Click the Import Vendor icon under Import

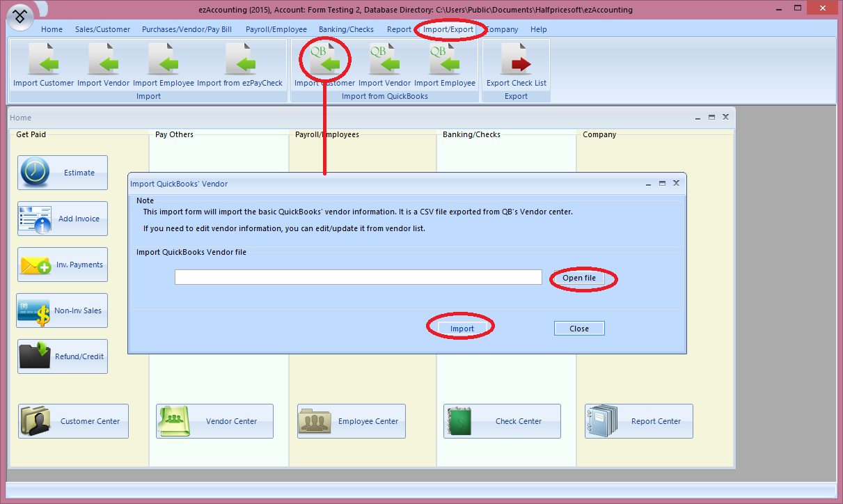[x=103, y=64]
